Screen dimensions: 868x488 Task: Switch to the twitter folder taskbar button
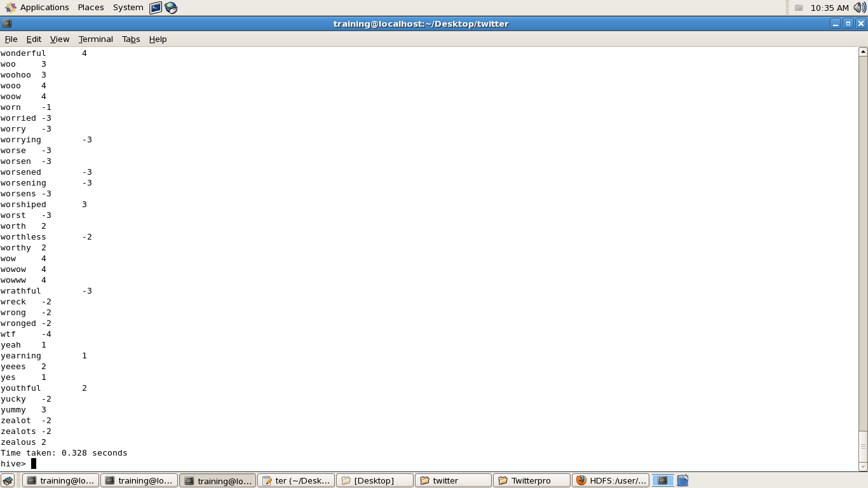click(454, 481)
